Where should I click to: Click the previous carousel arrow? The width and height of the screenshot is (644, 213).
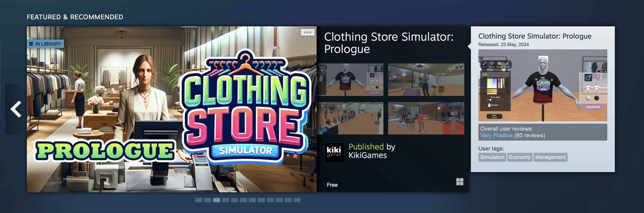pyautogui.click(x=16, y=109)
